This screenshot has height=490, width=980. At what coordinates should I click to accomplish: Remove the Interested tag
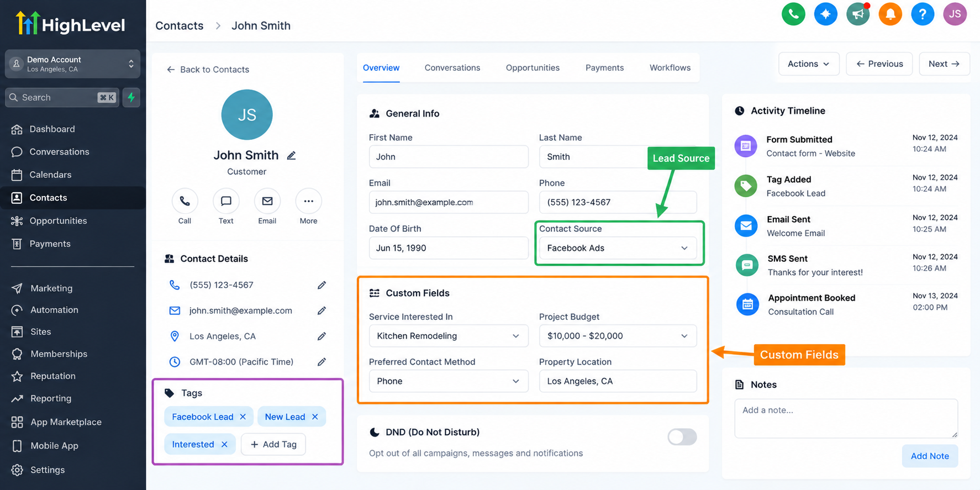pyautogui.click(x=224, y=444)
